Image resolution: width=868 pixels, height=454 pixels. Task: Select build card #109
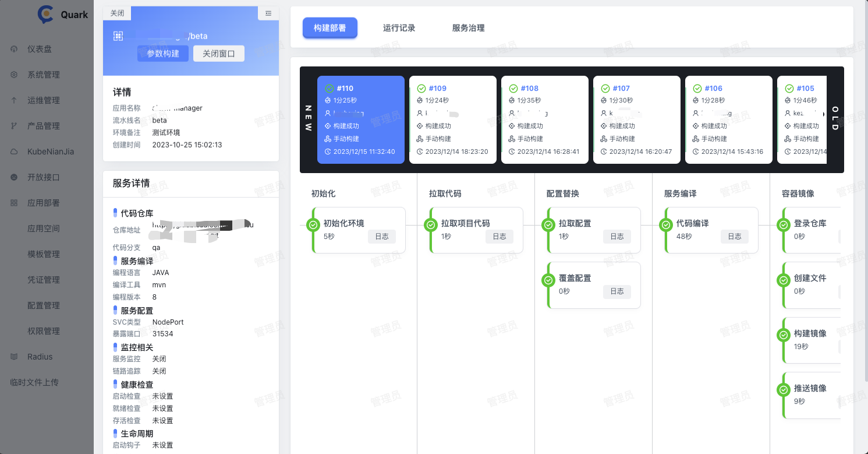click(453, 119)
